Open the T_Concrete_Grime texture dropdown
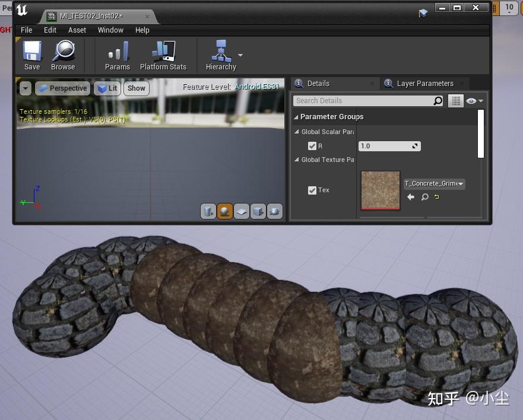523x420 pixels. [435, 184]
